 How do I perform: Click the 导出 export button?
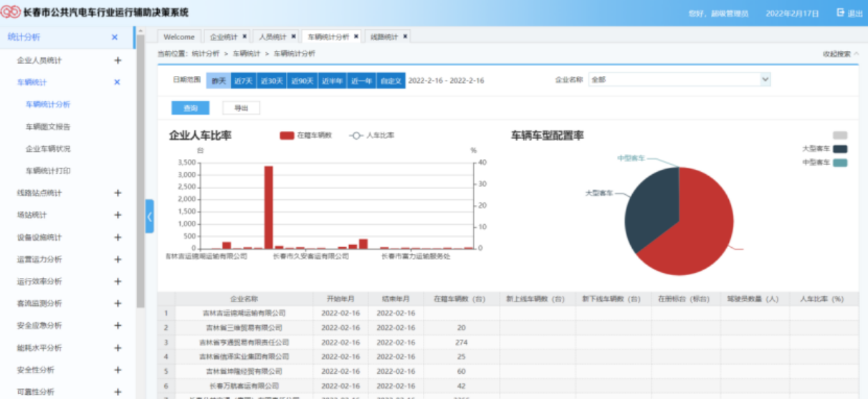(241, 108)
